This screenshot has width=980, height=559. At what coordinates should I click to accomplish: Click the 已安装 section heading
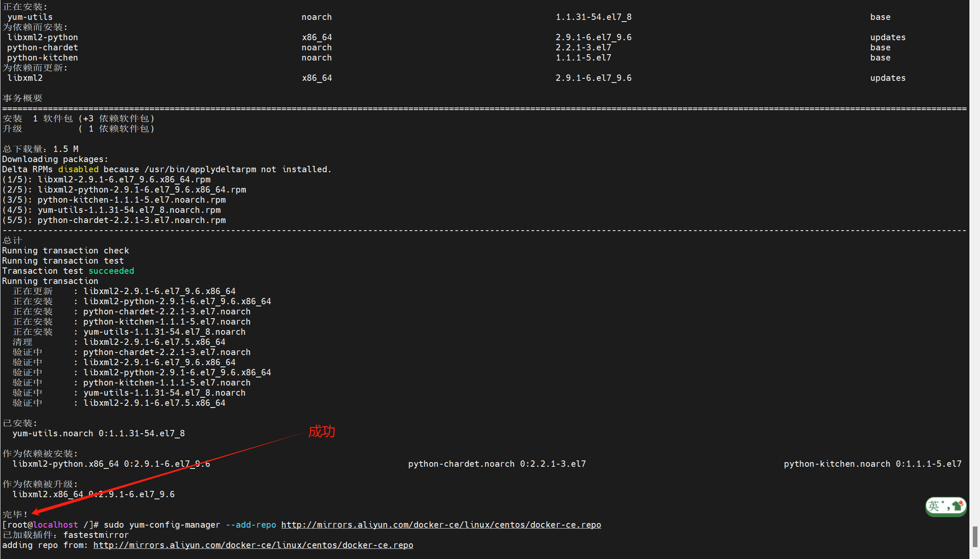19,423
